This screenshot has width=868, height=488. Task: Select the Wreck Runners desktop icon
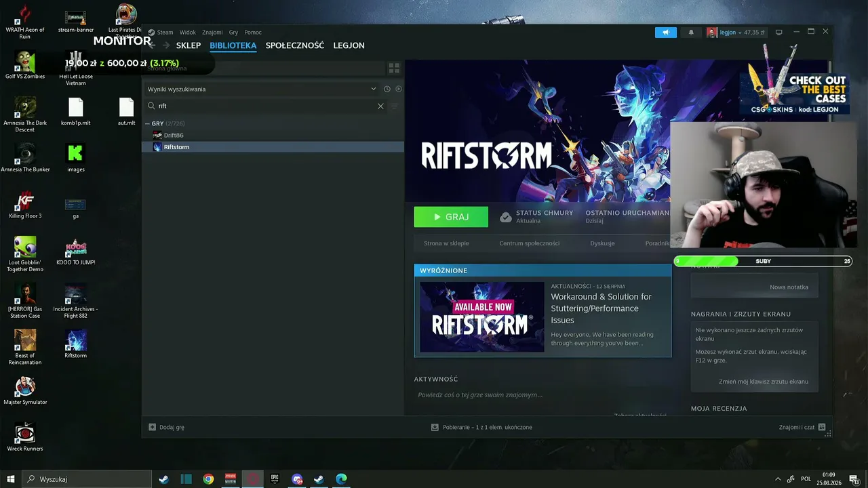[25, 437]
